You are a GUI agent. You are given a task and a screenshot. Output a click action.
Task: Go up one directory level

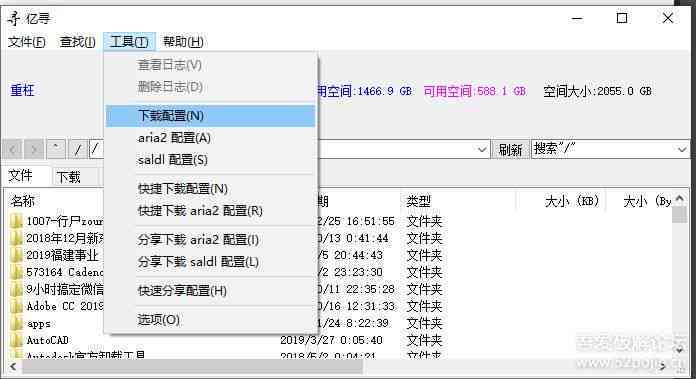55,150
